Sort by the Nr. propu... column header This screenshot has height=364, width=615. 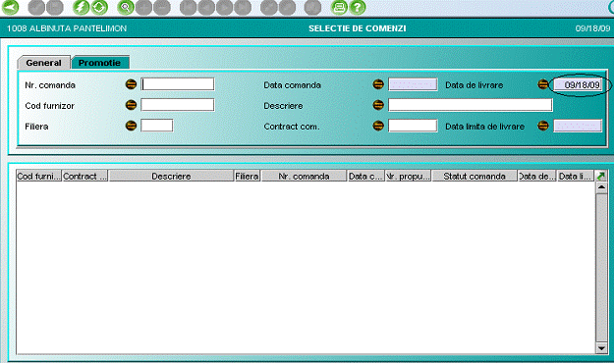tap(409, 177)
